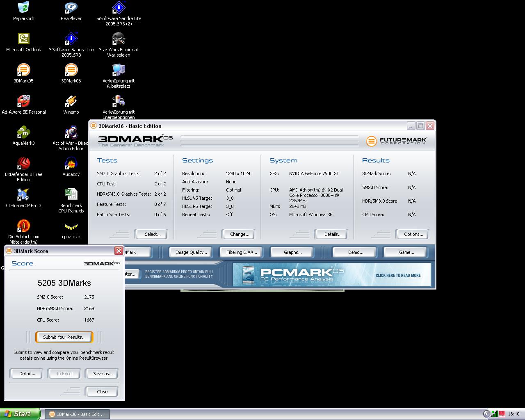Screen dimensions: 525x420
Task: Click the Filtering value Optimal
Action: [233, 190]
